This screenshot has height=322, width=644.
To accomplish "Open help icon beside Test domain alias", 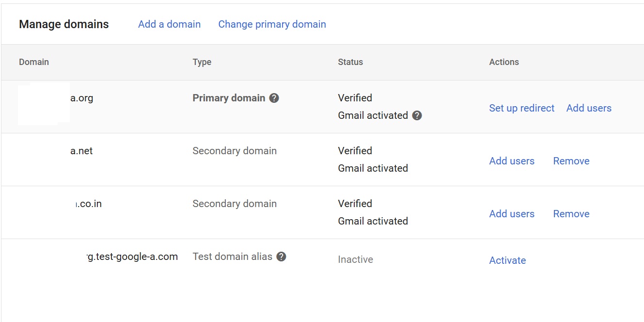I will (x=281, y=257).
